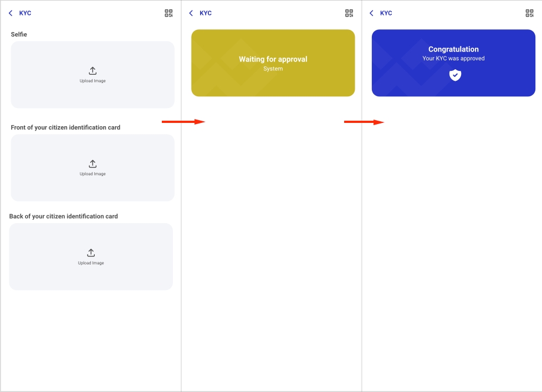Open QR scanner on the Congratulation screen
The width and height of the screenshot is (542, 392).
pos(529,13)
